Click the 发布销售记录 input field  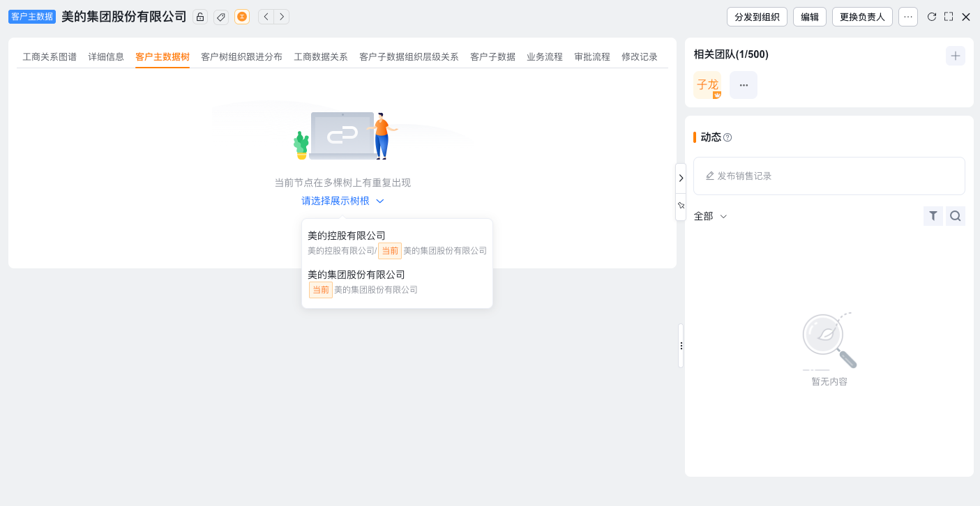point(829,176)
